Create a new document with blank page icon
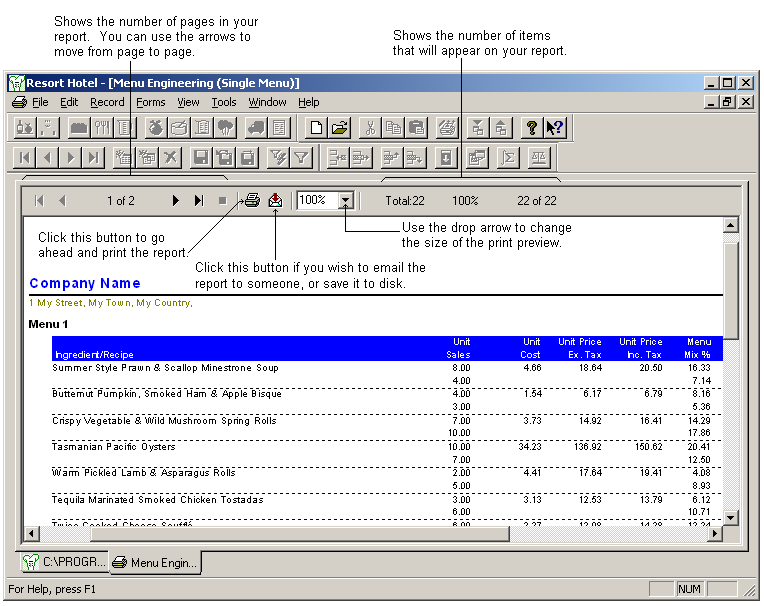 (x=316, y=128)
